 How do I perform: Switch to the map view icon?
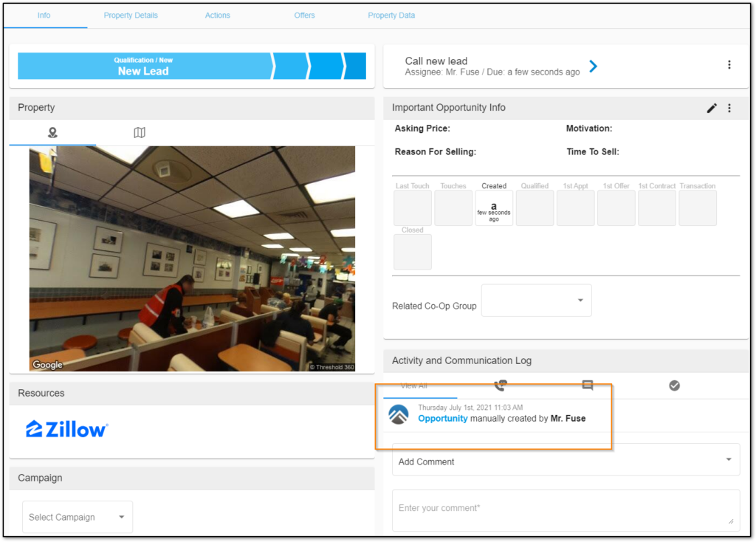click(140, 133)
